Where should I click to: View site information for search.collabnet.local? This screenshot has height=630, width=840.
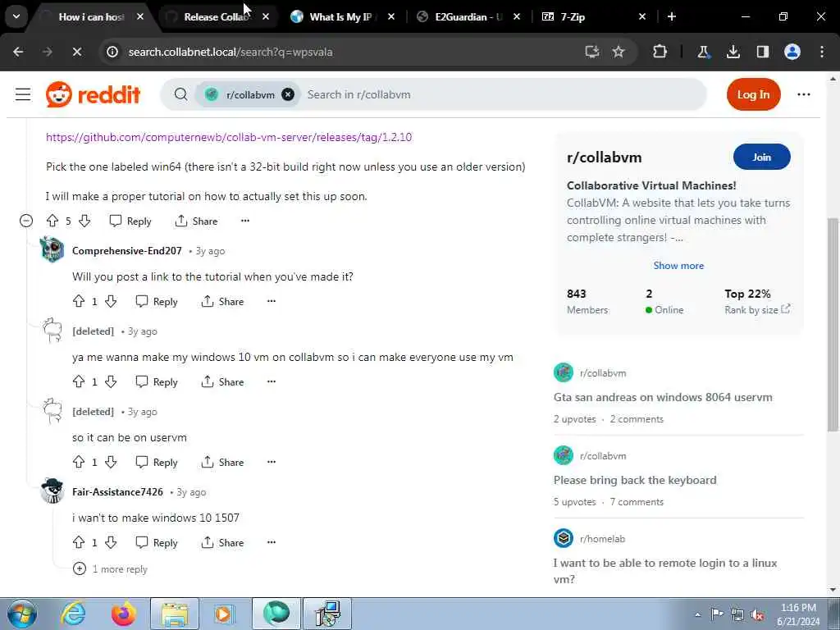tap(112, 52)
